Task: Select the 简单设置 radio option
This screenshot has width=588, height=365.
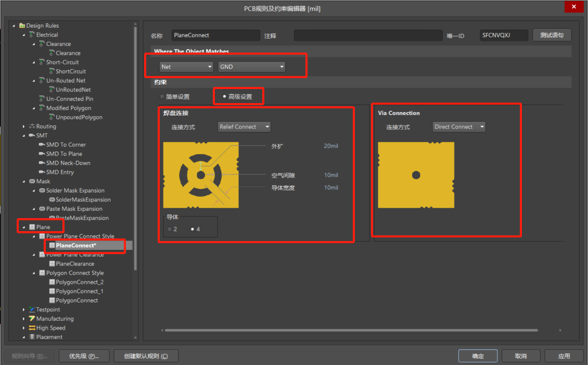Action: 162,97
